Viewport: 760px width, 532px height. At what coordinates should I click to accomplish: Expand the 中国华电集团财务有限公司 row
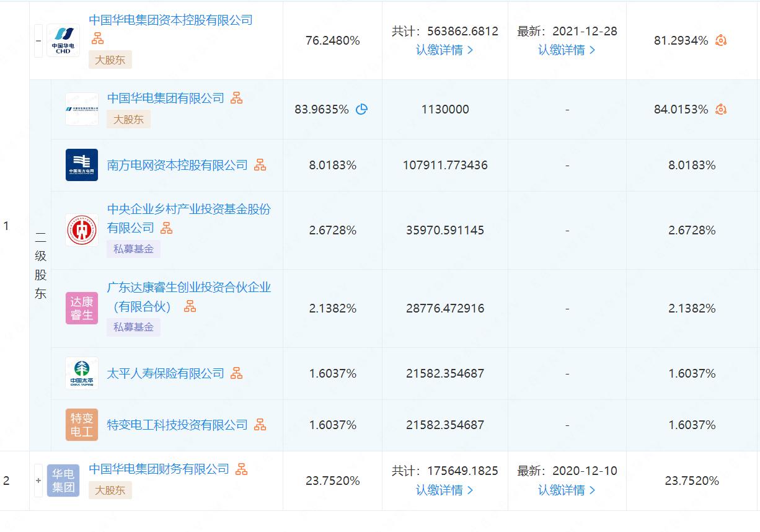coord(37,481)
